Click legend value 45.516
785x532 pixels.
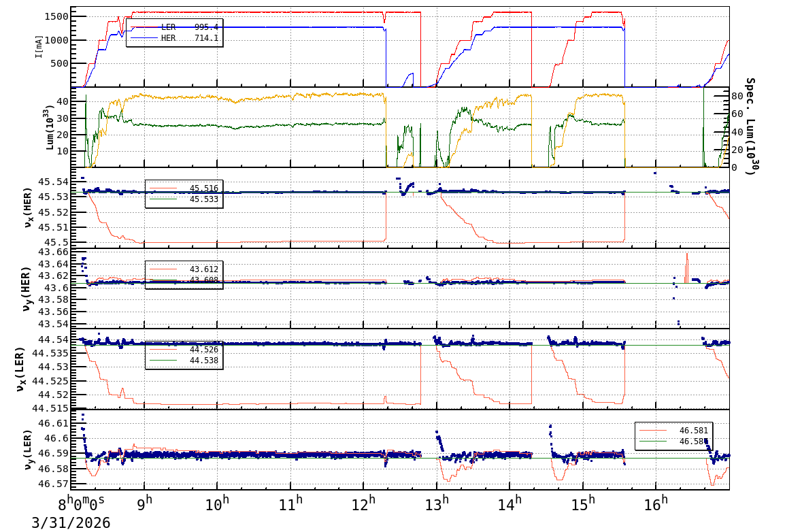[x=204, y=188]
